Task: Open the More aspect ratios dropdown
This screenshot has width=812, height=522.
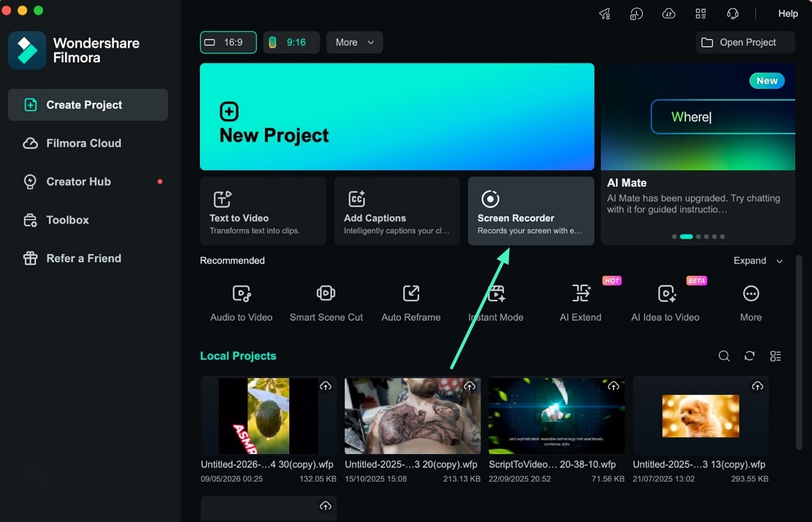Action: (354, 42)
